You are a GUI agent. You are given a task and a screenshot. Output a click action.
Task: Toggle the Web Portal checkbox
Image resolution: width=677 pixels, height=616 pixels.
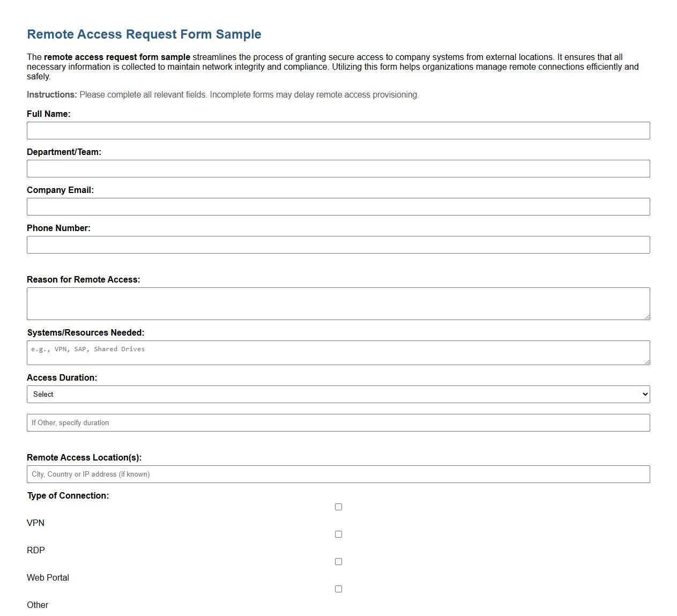338,561
